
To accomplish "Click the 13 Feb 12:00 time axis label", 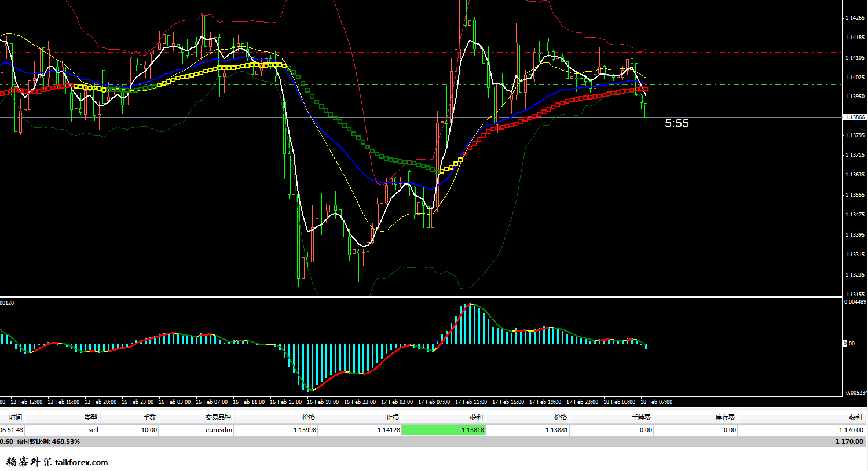I will pos(26,402).
